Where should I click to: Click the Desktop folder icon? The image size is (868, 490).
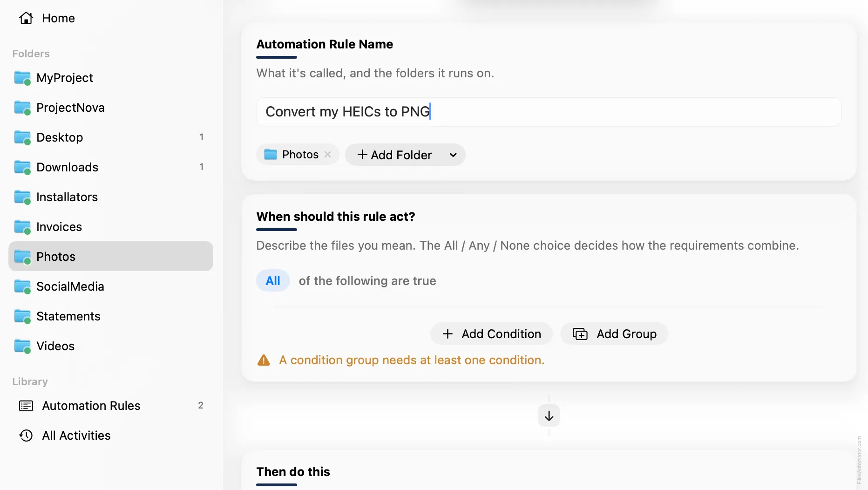22,137
